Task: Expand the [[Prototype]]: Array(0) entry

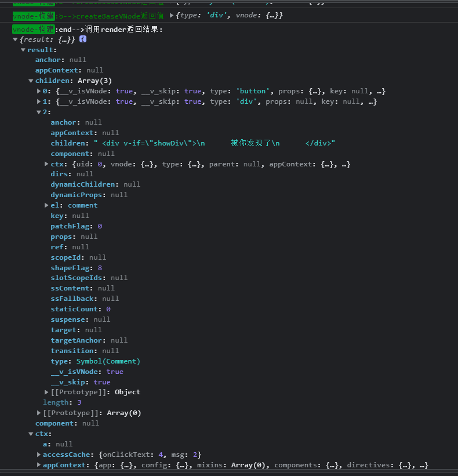Action: pyautogui.click(x=39, y=413)
